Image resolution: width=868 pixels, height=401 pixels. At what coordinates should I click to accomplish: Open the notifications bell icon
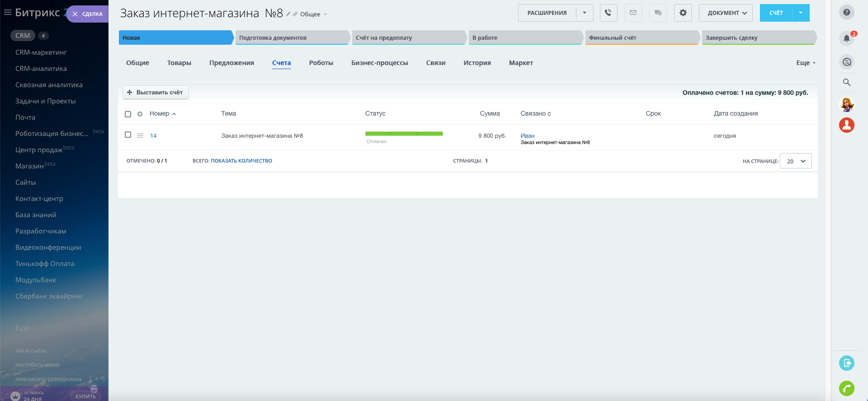coord(847,38)
